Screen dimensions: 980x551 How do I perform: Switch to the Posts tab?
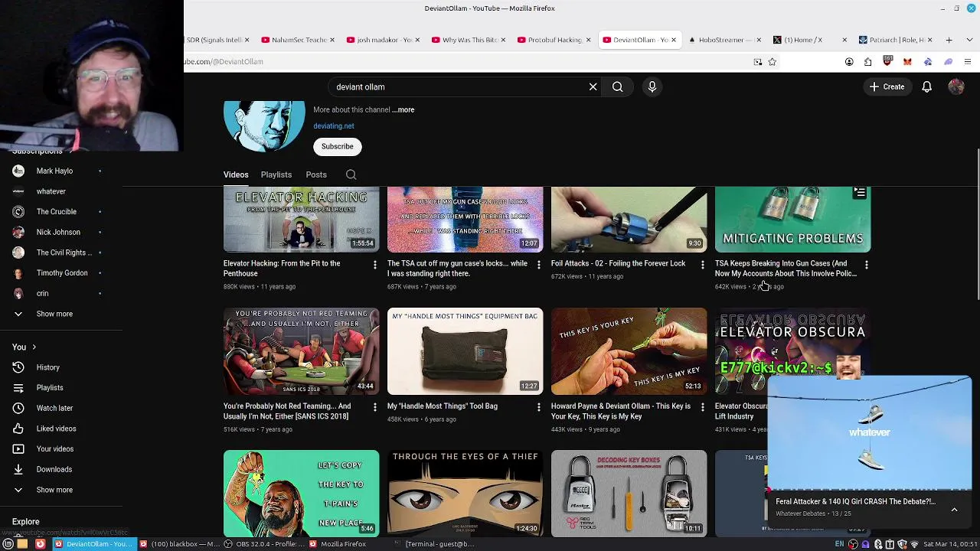pyautogui.click(x=316, y=174)
